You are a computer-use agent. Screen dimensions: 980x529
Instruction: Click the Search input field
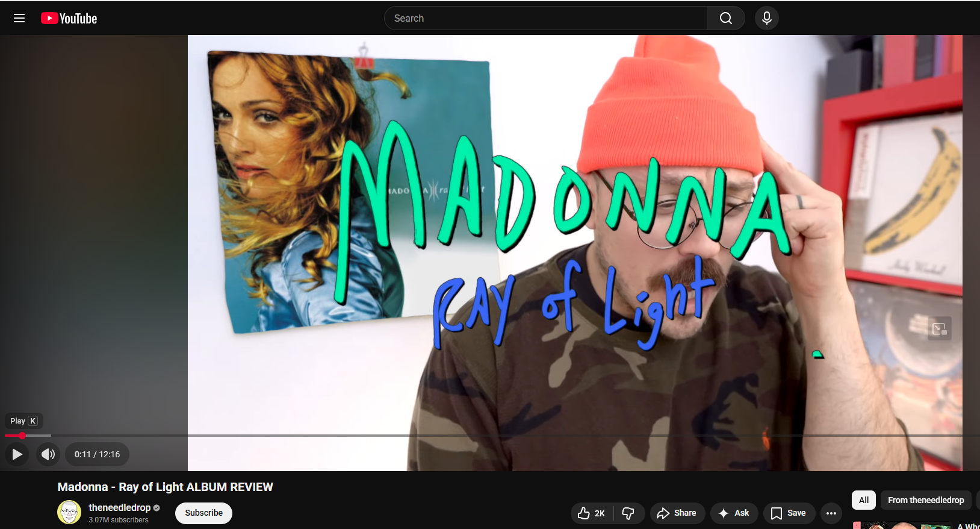click(x=545, y=18)
